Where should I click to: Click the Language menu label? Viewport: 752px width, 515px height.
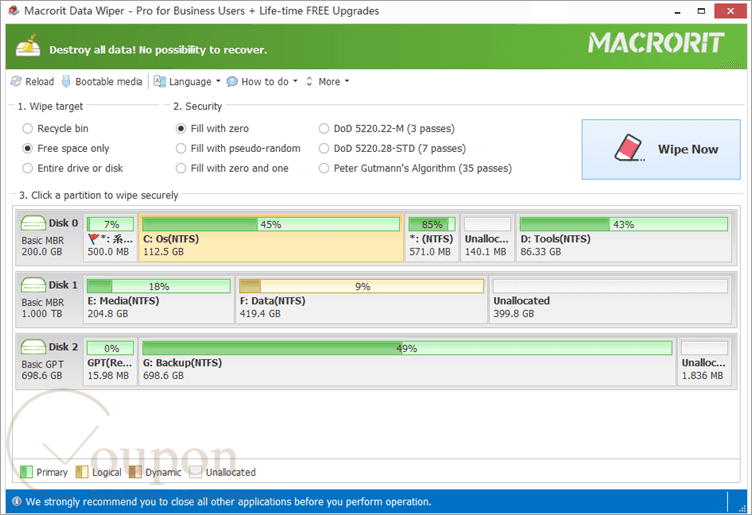[x=190, y=82]
